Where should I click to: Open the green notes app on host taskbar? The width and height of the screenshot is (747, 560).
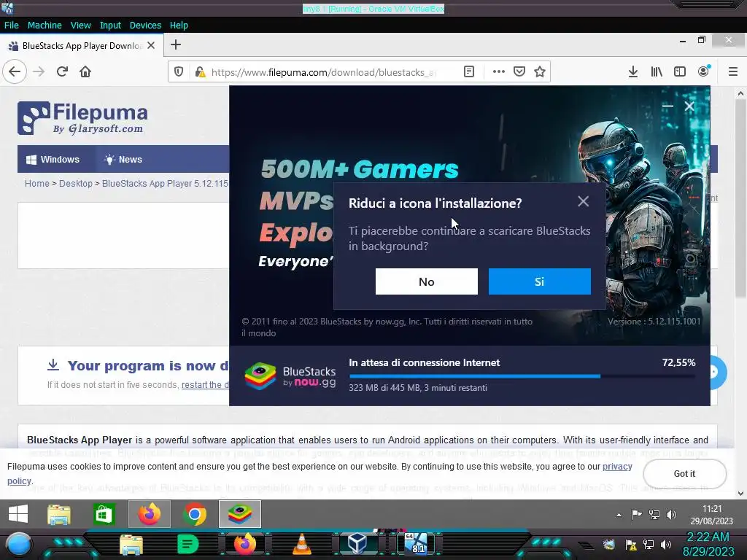[x=187, y=544]
